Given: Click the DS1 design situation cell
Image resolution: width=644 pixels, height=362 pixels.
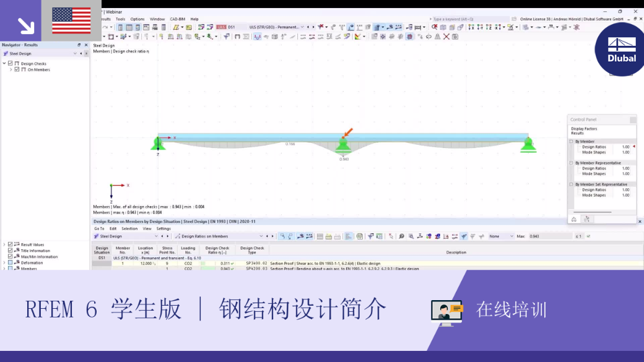Looking at the screenshot, I should click(x=102, y=258).
